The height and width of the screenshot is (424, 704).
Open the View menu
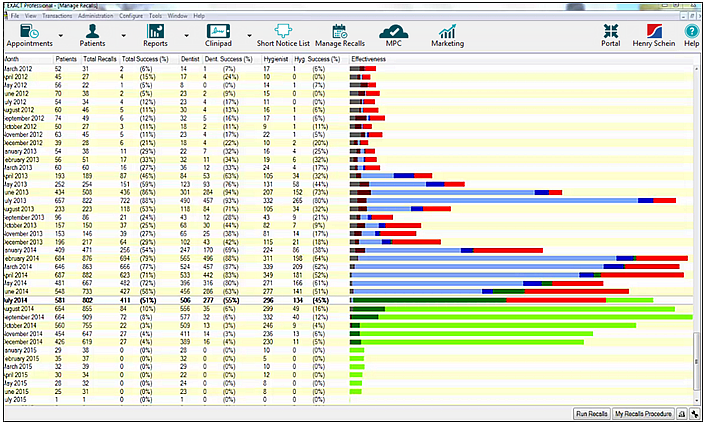click(x=31, y=16)
